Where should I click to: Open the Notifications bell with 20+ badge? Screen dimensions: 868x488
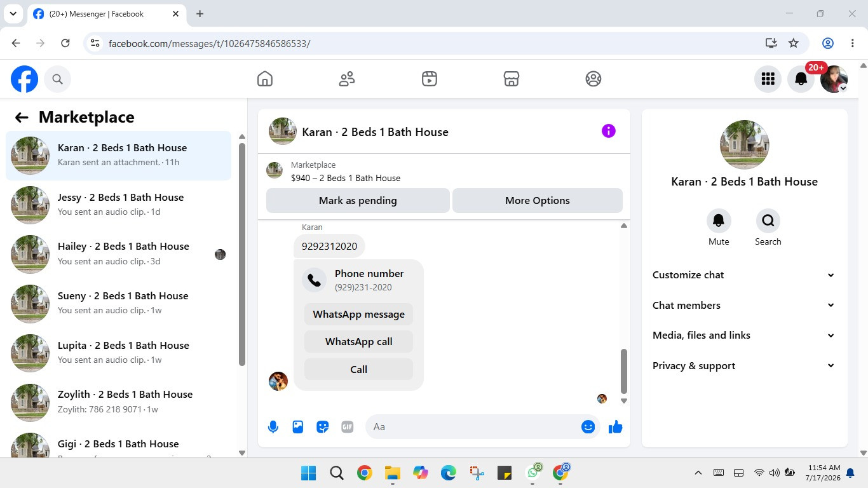pyautogui.click(x=801, y=79)
